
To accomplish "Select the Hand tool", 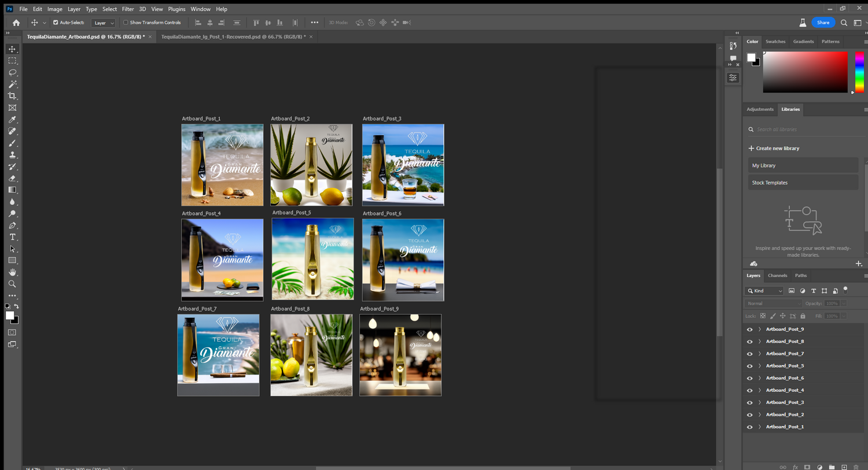I will [12, 272].
